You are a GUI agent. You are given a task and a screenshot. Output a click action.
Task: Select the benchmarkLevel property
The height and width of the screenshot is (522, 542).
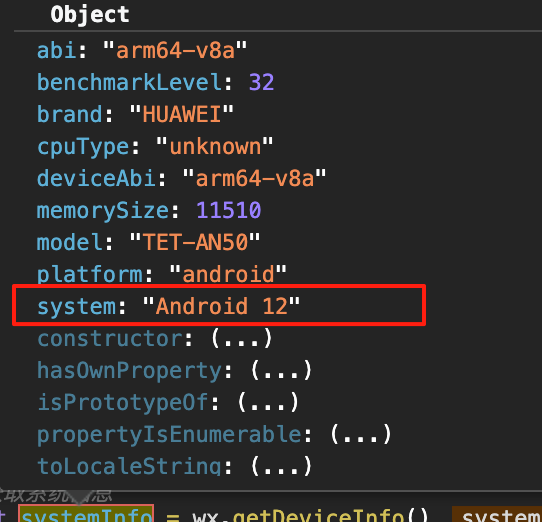coord(130,82)
